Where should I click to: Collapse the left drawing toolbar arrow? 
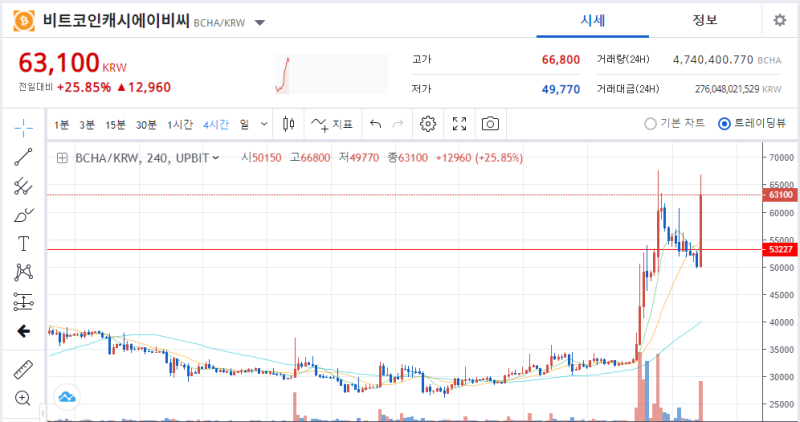tap(43, 413)
